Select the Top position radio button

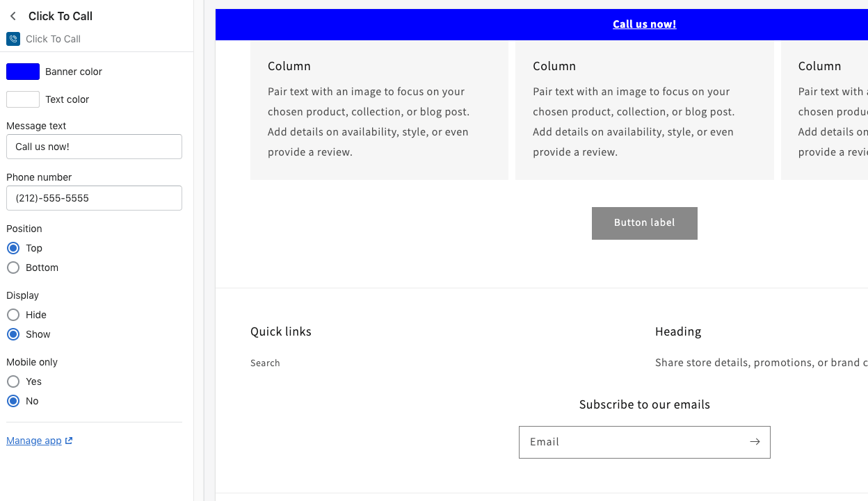[x=13, y=248]
